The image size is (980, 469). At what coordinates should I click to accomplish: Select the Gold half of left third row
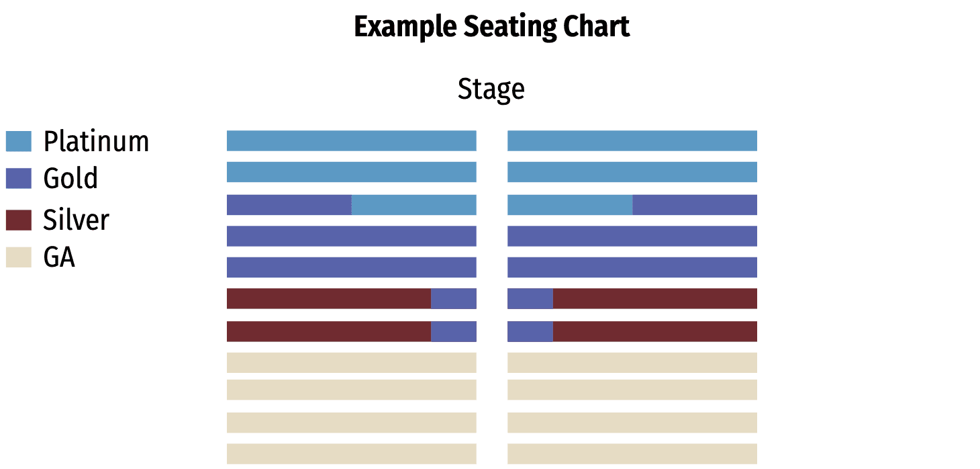(289, 205)
